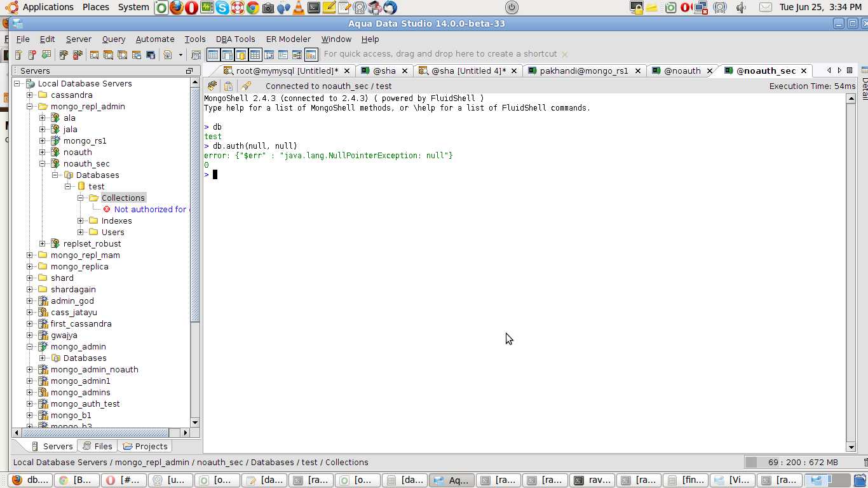
Task: Open the Window menu
Action: pos(336,39)
